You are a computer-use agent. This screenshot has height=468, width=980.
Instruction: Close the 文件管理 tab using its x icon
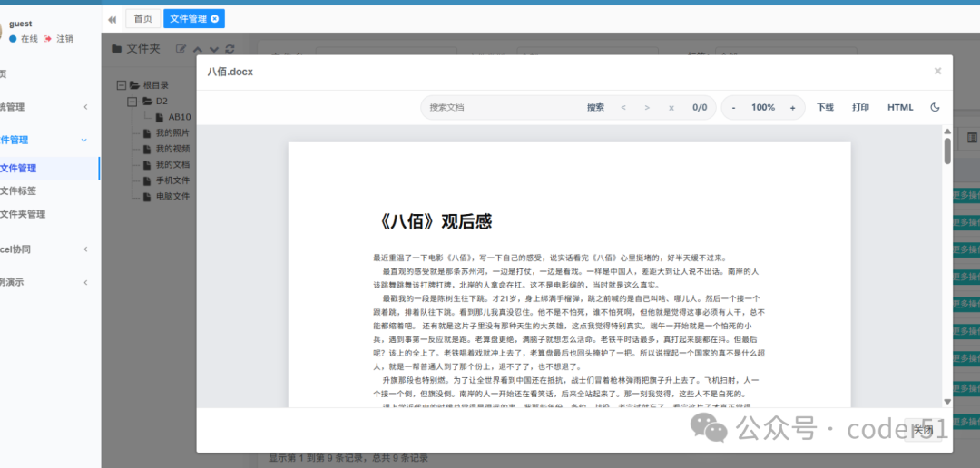click(x=214, y=19)
